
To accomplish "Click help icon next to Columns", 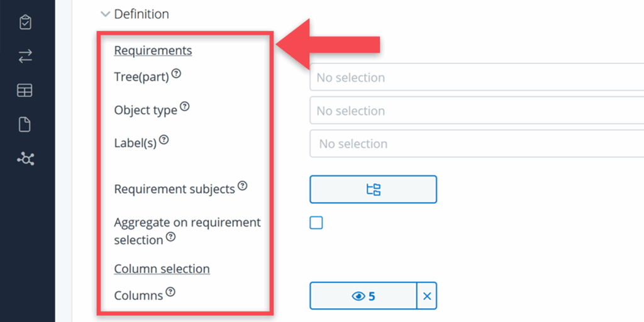I will pos(170,292).
